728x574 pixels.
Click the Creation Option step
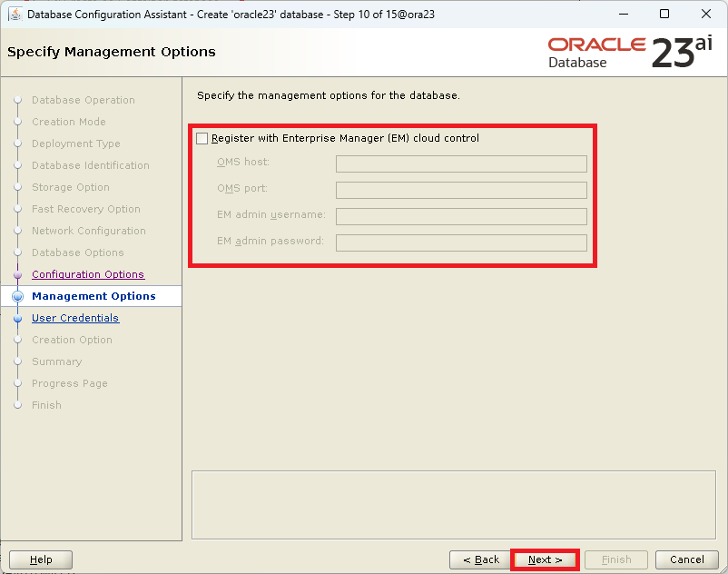tap(72, 340)
